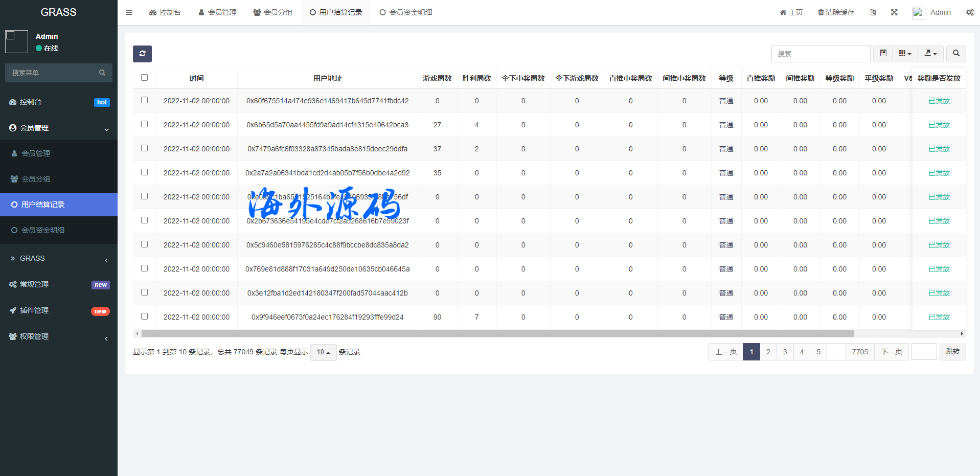Image resolution: width=980 pixels, height=476 pixels.
Task: Click the horizontal table scrollbar
Action: coord(497,334)
